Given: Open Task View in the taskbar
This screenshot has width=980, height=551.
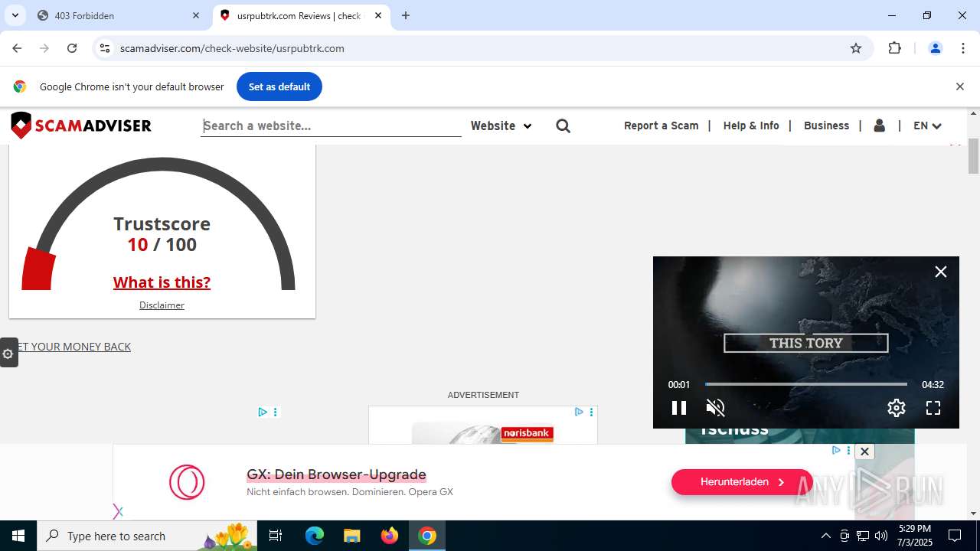Looking at the screenshot, I should (276, 536).
